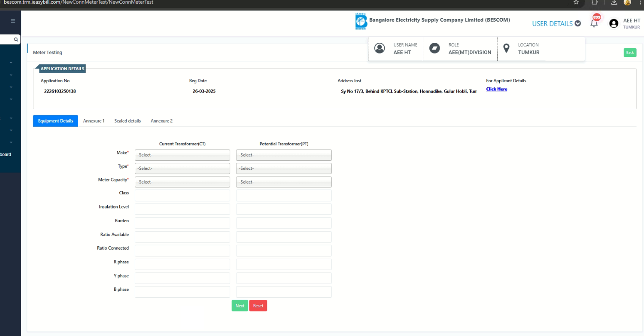Viewport: 644px width, 336px height.
Task: Open the notifications bell icon
Action: point(594,23)
